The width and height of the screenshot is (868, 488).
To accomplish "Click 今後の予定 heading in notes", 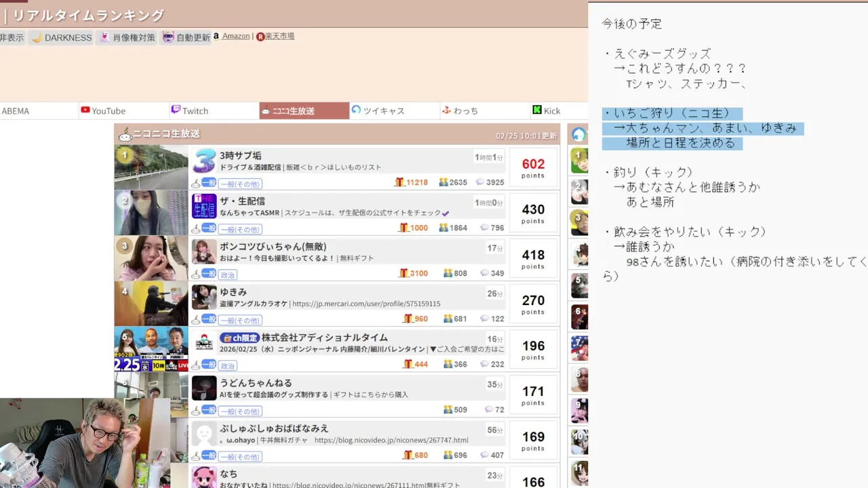I will [632, 24].
